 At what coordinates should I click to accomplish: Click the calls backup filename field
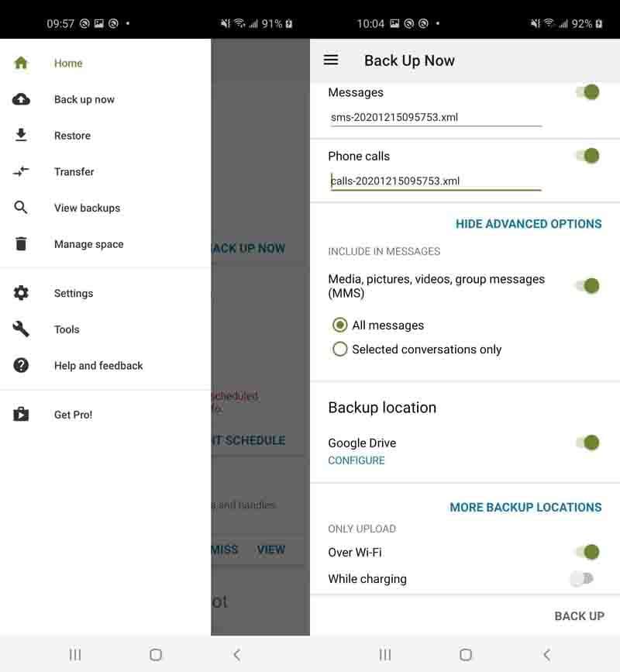point(434,180)
